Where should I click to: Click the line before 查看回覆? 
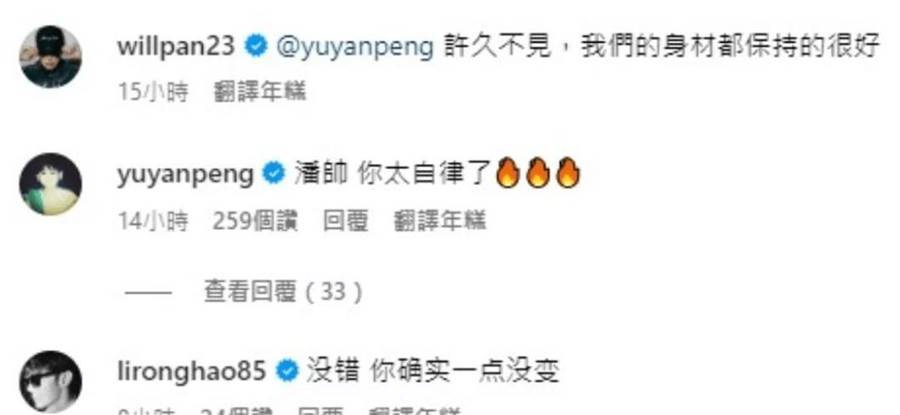148,293
